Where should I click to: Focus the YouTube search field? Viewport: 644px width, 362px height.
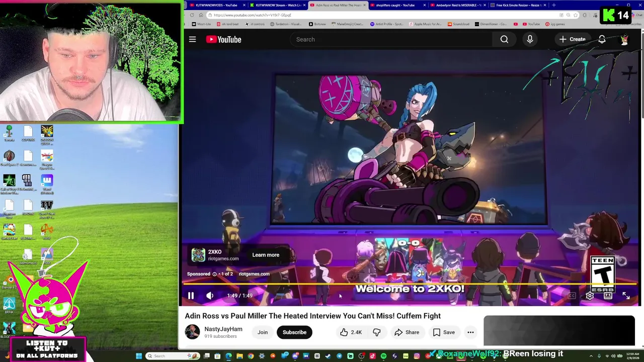click(x=391, y=39)
